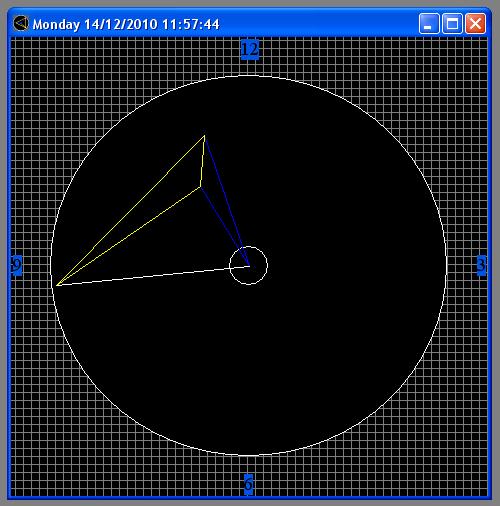The width and height of the screenshot is (500, 506).
Task: Maximize the clock window
Action: [452, 24]
